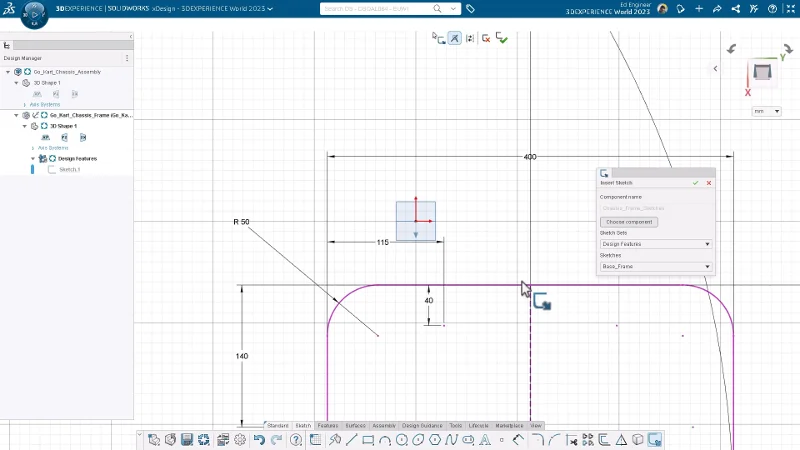Click the tag icon beside search bar
This screenshot has width=800, height=450.
(471, 9)
